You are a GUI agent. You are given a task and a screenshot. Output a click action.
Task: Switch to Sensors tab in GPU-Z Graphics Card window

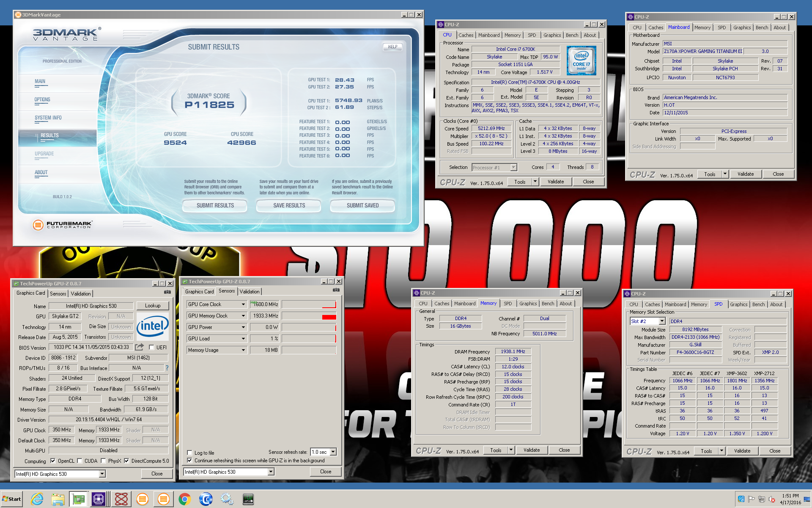tap(58, 294)
